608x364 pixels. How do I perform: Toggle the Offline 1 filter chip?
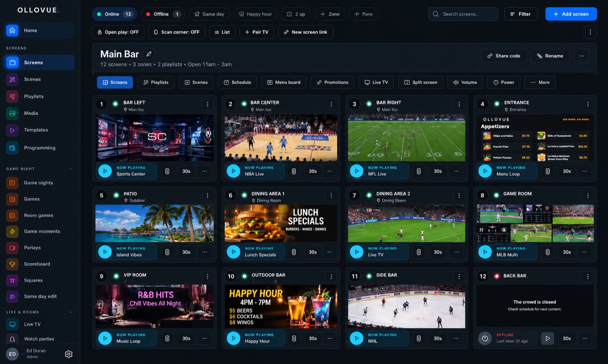[x=163, y=14]
